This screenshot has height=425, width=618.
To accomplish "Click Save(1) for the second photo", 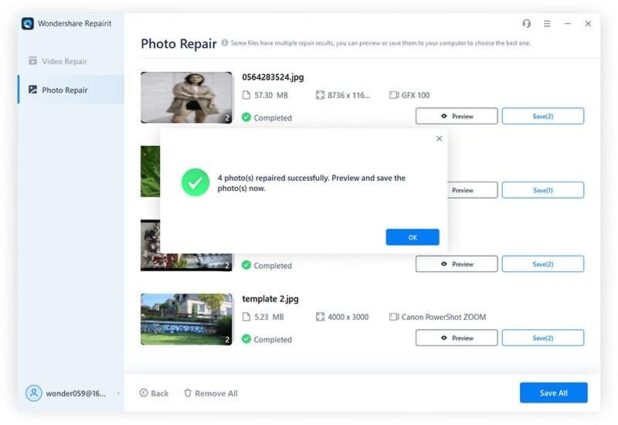I will (x=543, y=190).
